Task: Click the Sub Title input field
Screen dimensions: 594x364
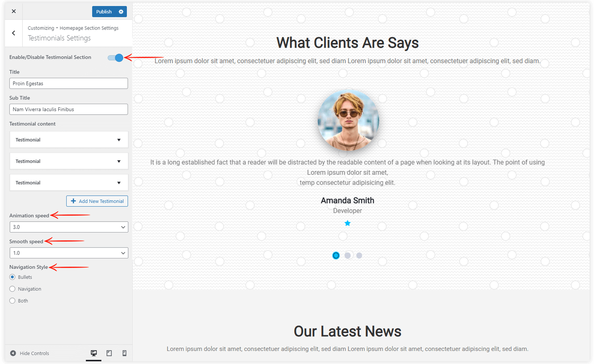Action: tap(69, 109)
